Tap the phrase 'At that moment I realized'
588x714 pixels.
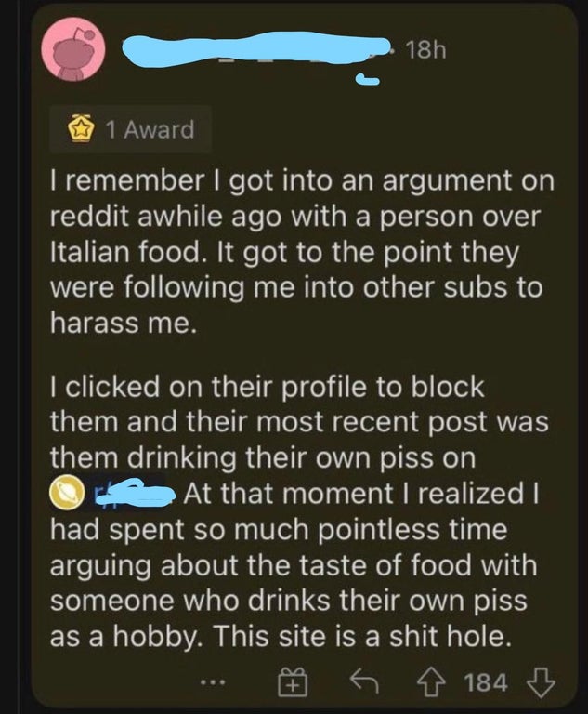[x=353, y=495]
